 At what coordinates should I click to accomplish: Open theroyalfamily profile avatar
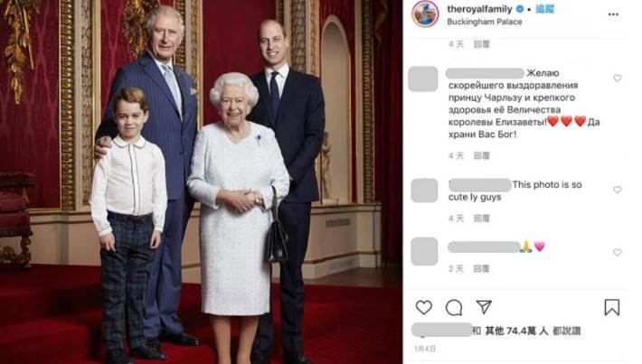pyautogui.click(x=425, y=14)
